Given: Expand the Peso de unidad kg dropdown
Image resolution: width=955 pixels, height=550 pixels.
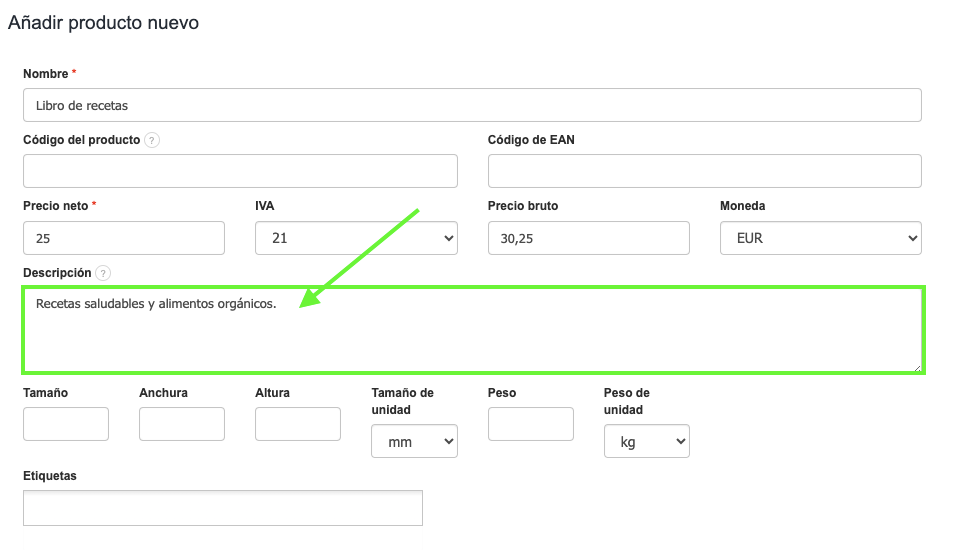Looking at the screenshot, I should coord(646,441).
